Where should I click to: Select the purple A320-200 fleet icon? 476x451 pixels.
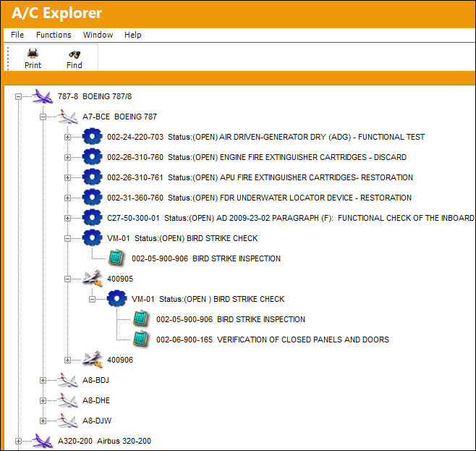click(43, 441)
